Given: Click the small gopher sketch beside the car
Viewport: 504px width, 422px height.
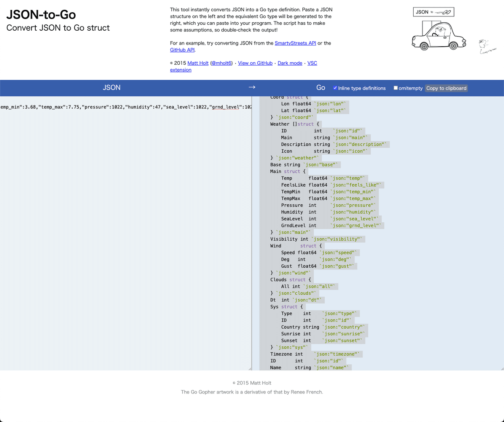Looking at the screenshot, I should (487, 47).
